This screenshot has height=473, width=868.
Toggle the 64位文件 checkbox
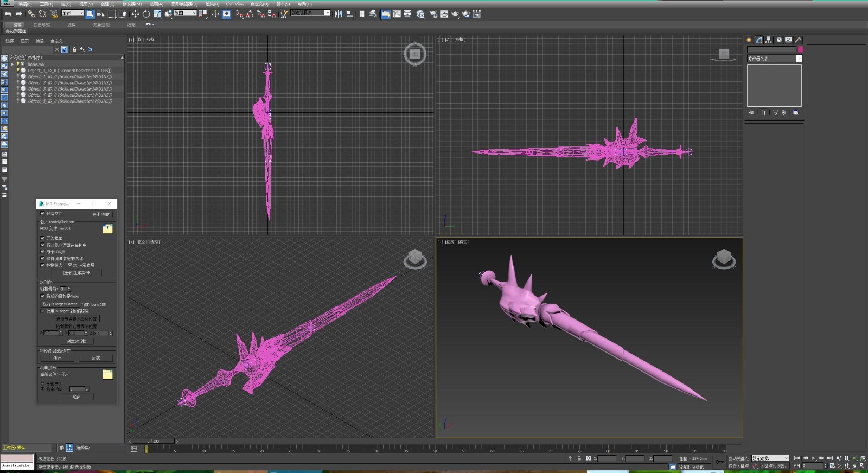[x=43, y=213]
